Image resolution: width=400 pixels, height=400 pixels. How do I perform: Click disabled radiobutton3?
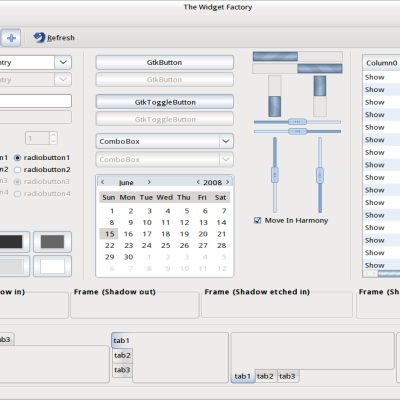[x=42, y=182]
